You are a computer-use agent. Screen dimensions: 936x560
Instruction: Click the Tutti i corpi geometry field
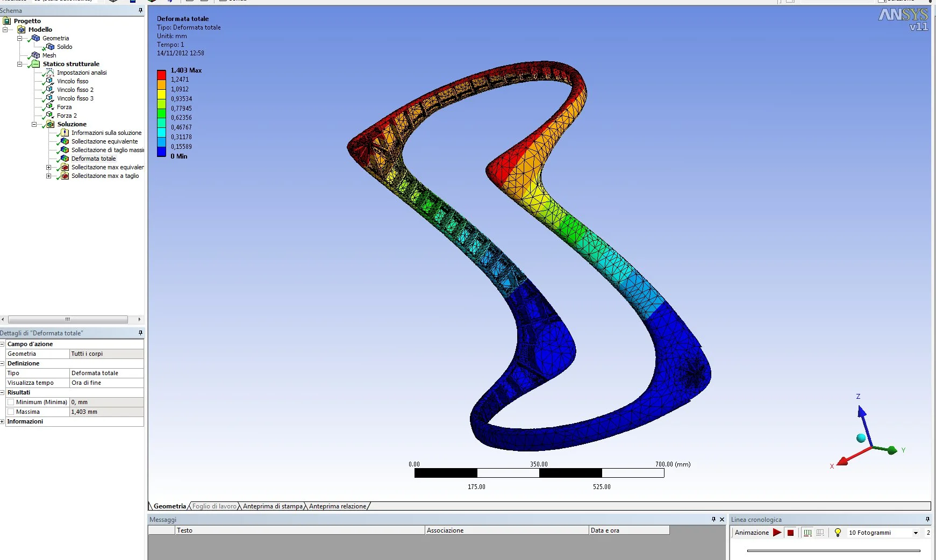(x=106, y=354)
